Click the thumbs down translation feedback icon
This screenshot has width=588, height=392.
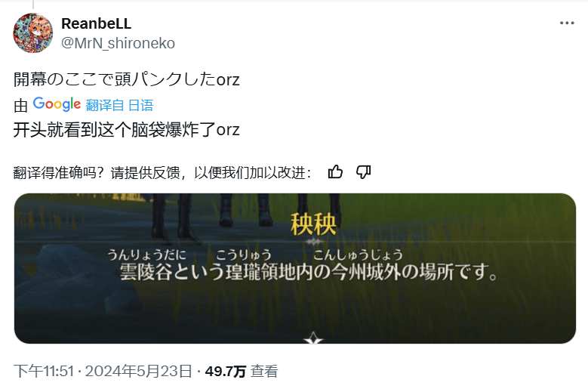363,172
